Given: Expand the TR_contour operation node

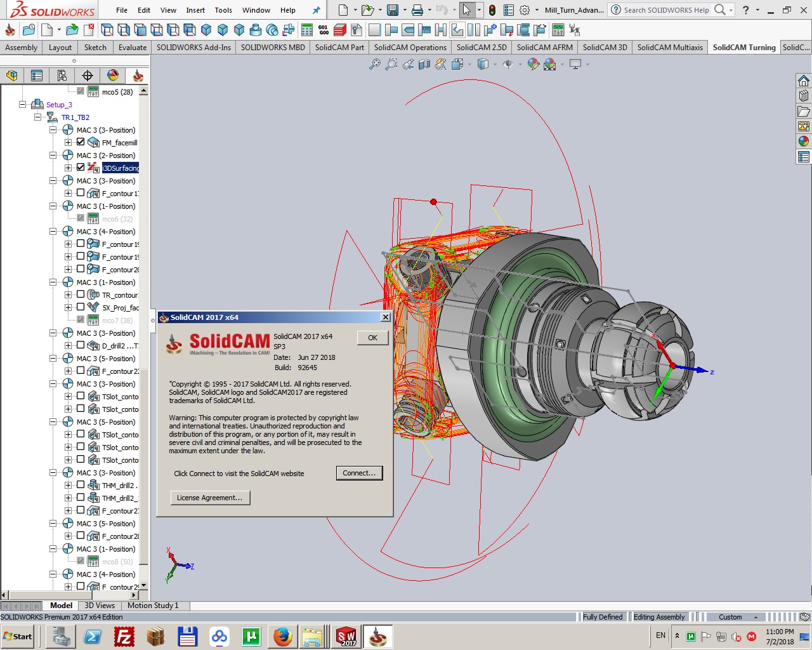Looking at the screenshot, I should (x=68, y=295).
